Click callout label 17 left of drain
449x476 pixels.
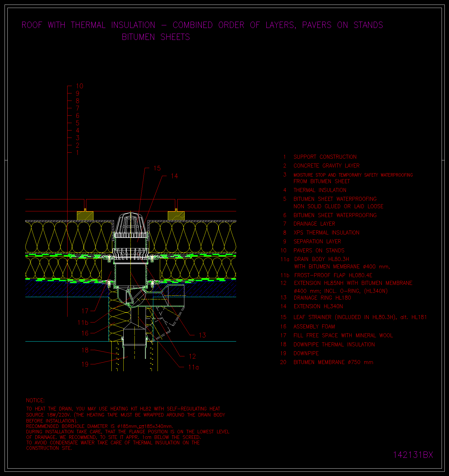click(85, 311)
